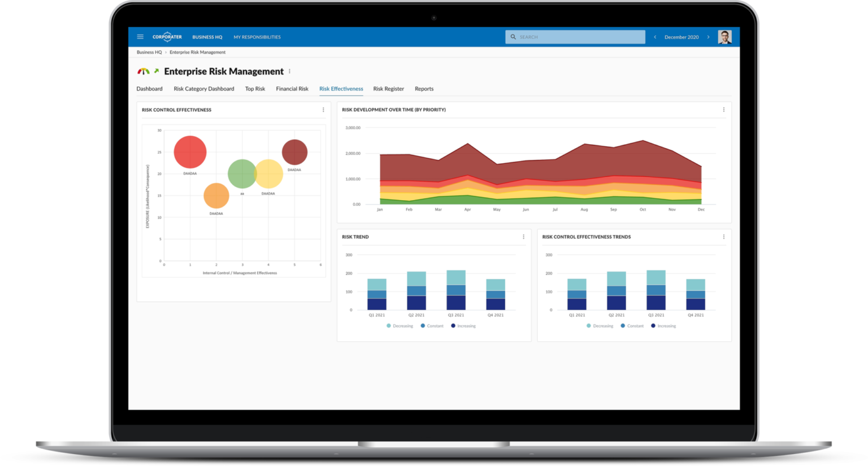Screen dimensions: 868x466
Task: Click Q2 2021 bar in Effectiveness Trends
Action: point(617,291)
